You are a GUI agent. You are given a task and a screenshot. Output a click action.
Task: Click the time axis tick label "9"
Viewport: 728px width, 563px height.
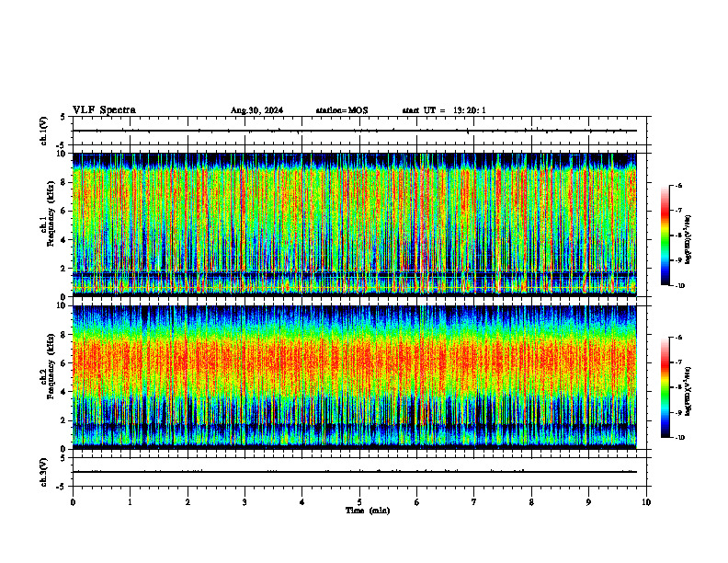pos(588,502)
